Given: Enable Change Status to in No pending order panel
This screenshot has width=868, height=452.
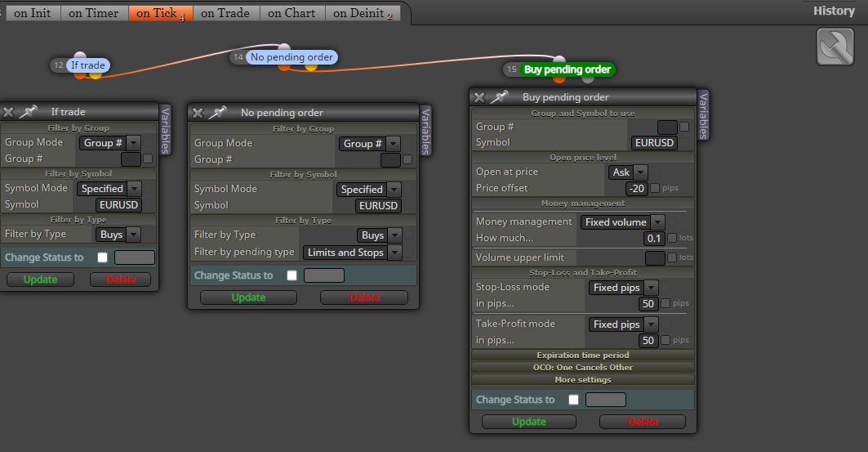Looking at the screenshot, I should (x=292, y=275).
